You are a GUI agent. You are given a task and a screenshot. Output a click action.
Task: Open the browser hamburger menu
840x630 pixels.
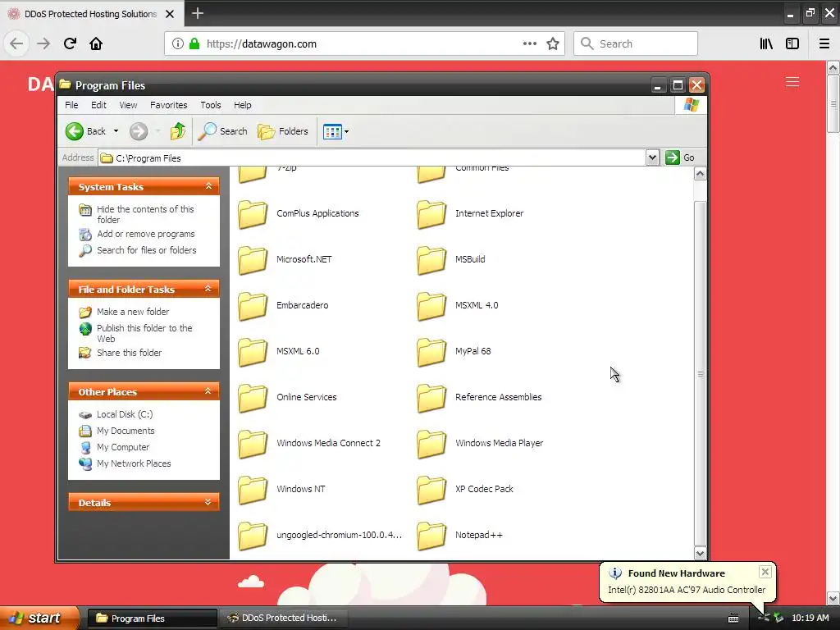pyautogui.click(x=824, y=43)
